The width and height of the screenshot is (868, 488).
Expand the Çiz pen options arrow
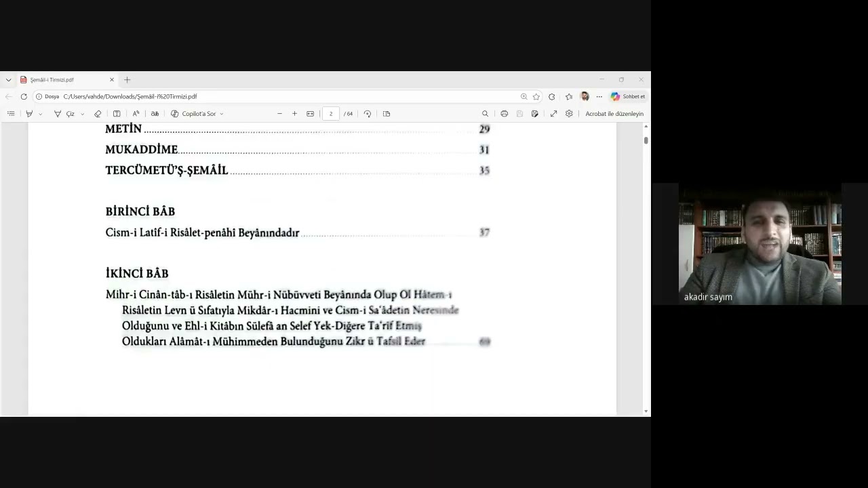pos(83,114)
